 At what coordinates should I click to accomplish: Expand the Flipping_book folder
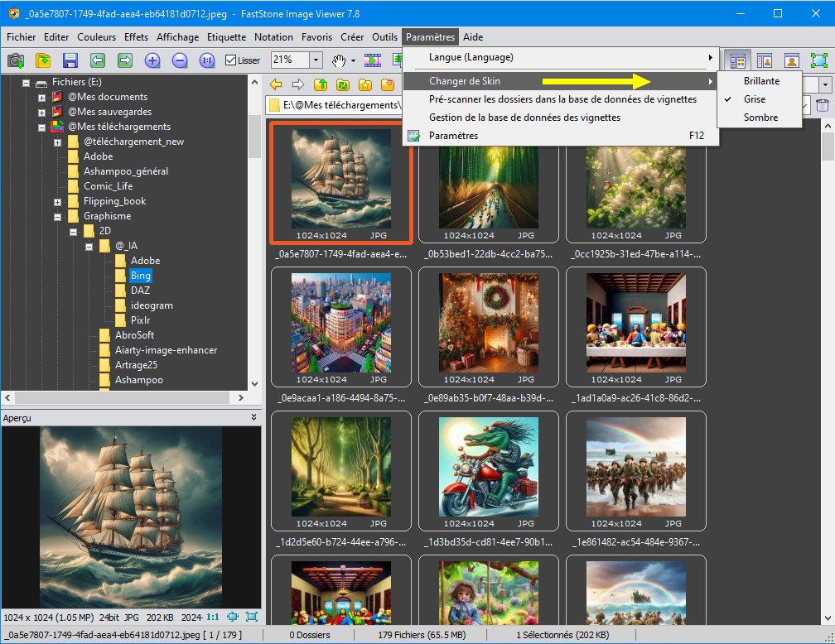57,202
